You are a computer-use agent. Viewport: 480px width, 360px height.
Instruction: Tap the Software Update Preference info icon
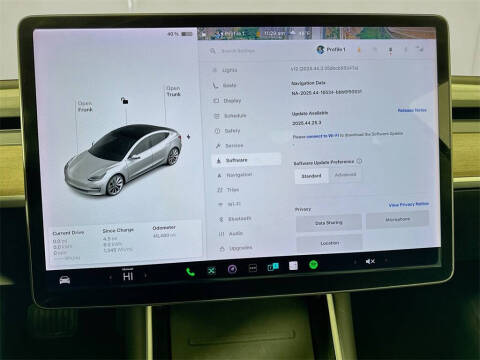[359, 161]
